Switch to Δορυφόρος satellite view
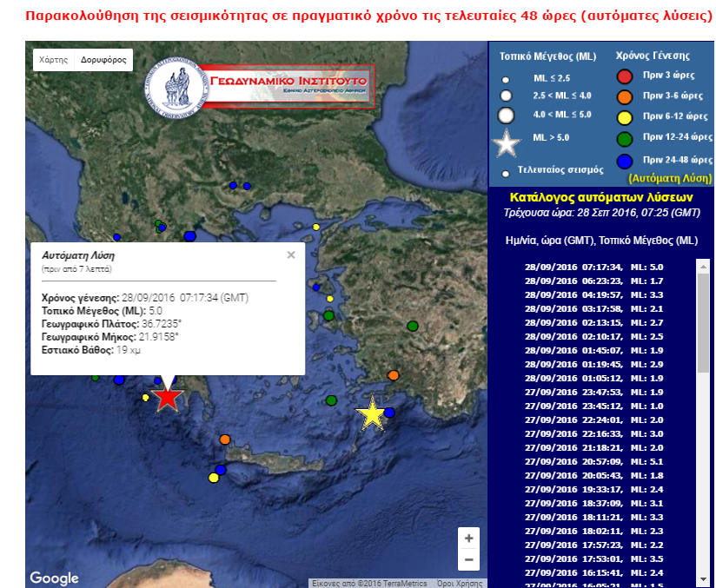Image resolution: width=716 pixels, height=588 pixels. (x=103, y=61)
